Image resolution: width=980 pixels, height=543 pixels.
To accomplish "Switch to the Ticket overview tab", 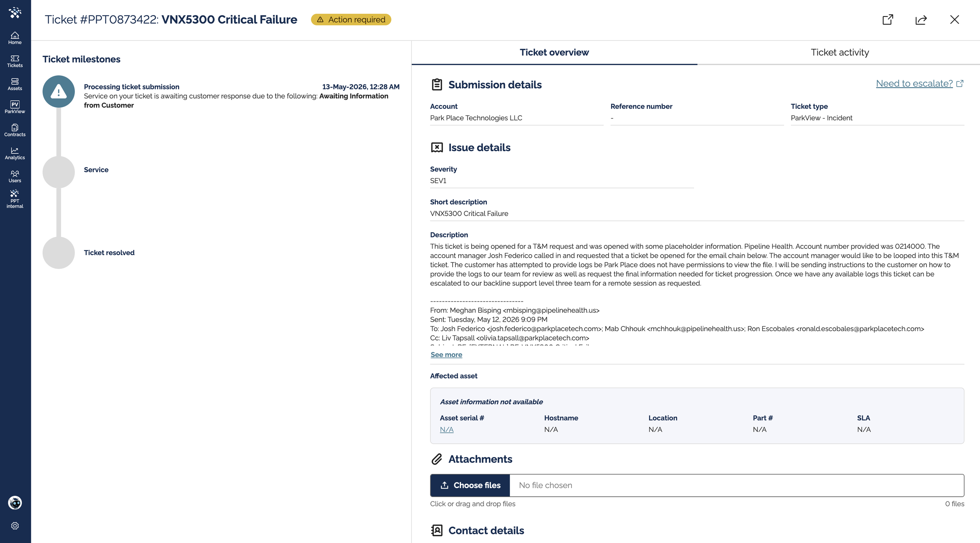I will coord(554,53).
